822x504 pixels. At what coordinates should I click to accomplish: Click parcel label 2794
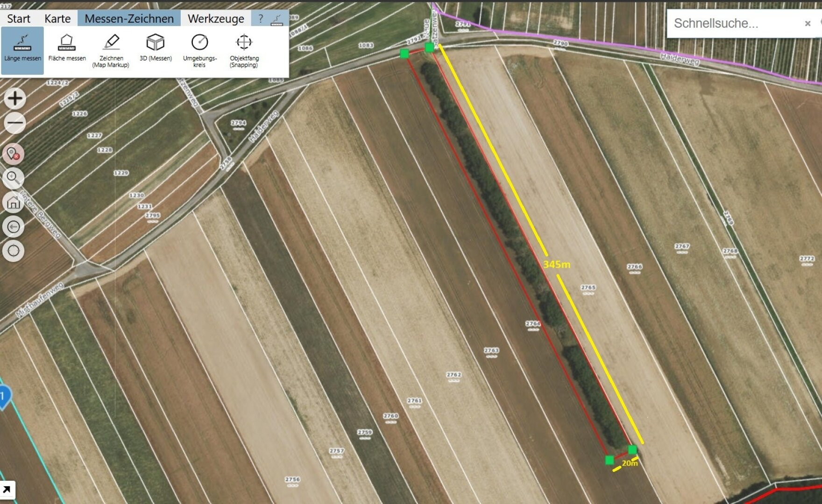pyautogui.click(x=238, y=124)
